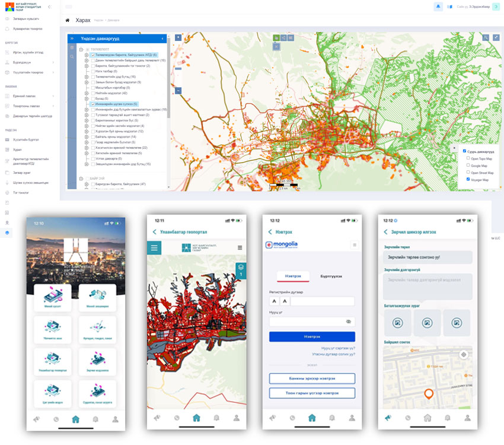Click the share tool on the map toolbar
Viewport: 504px width, 445px height.
tap(283, 37)
